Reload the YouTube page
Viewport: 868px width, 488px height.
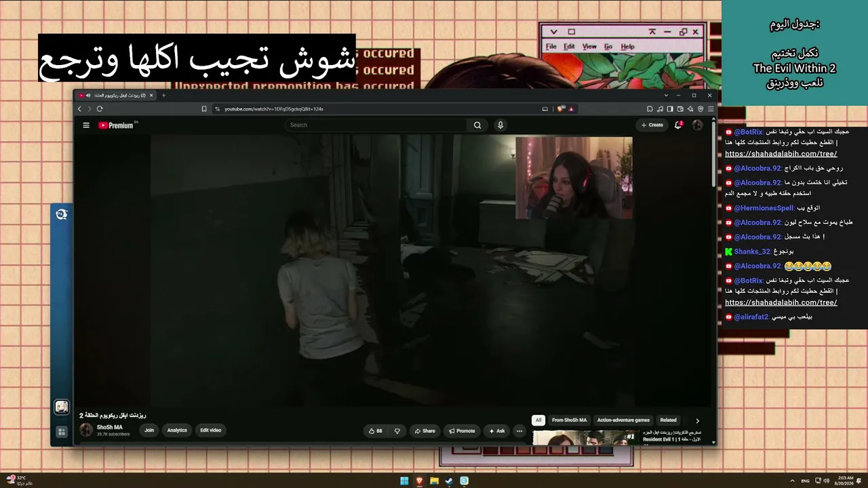click(100, 108)
